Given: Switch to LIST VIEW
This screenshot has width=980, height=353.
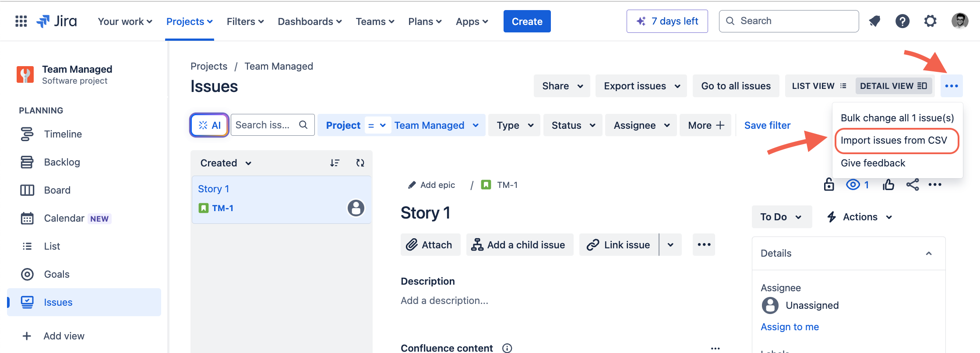Looking at the screenshot, I should tap(819, 86).
